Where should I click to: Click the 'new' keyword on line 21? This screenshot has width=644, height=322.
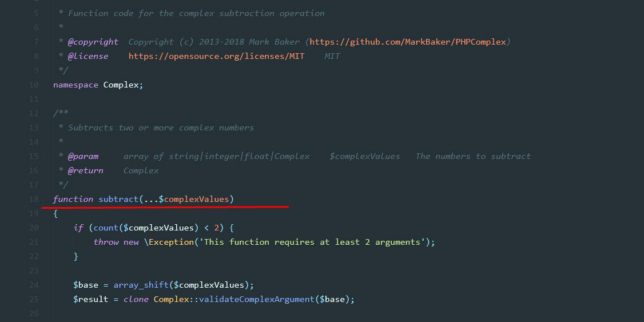click(131, 243)
